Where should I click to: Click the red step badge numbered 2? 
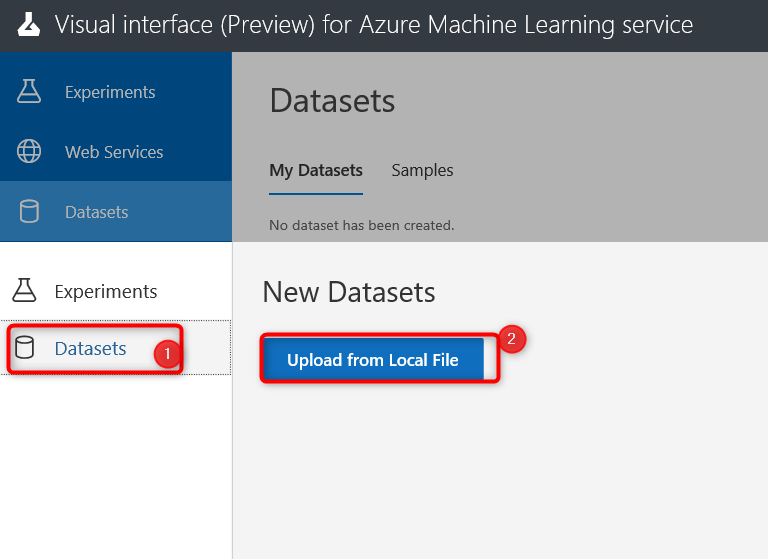[x=511, y=339]
